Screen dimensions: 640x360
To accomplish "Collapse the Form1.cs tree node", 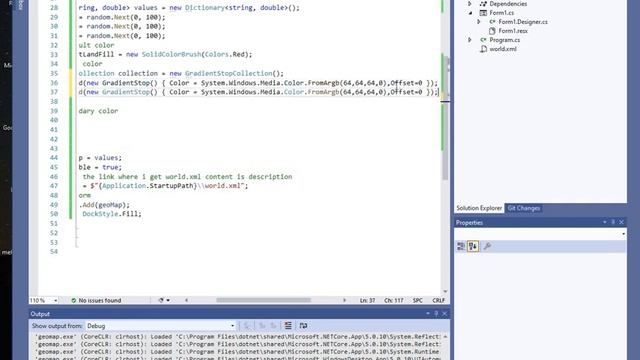I will pos(470,13).
